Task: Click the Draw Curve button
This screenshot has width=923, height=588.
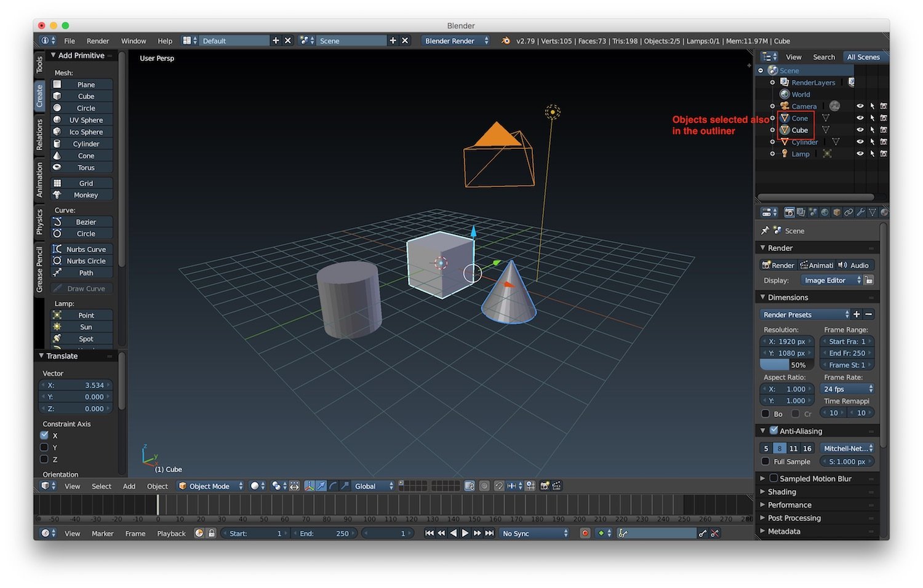Action: tap(82, 288)
